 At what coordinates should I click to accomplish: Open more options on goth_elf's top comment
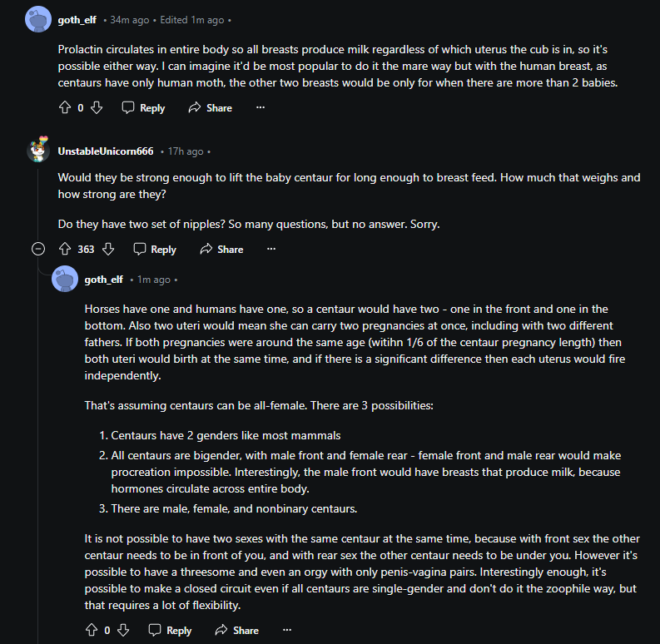[x=261, y=107]
